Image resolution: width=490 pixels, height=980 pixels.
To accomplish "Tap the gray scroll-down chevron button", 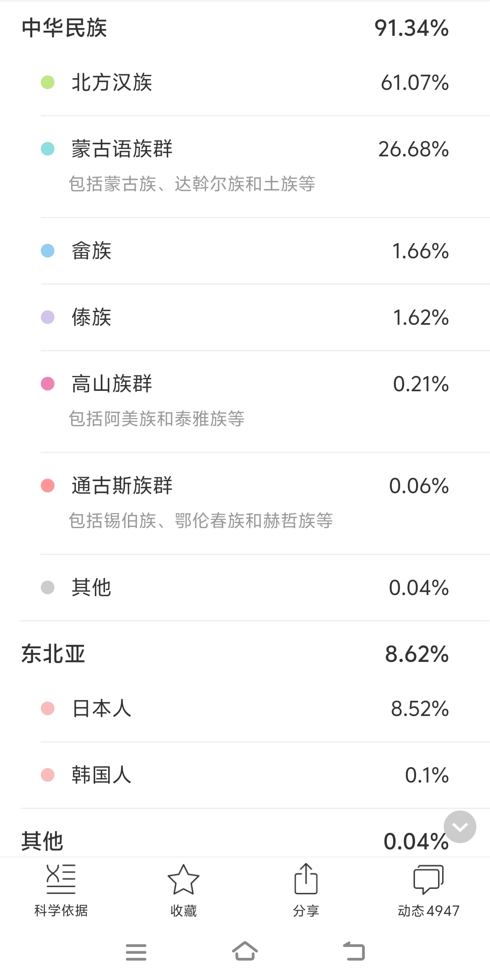I will (460, 827).
